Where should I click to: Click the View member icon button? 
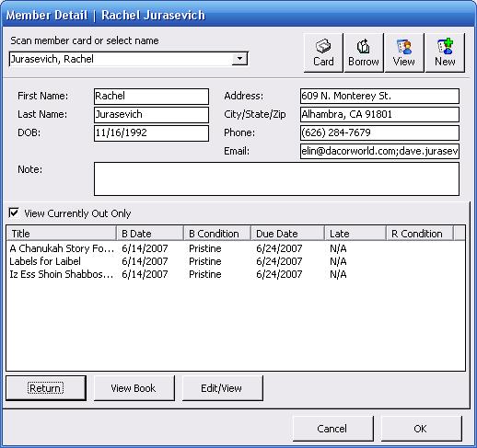[x=404, y=52]
